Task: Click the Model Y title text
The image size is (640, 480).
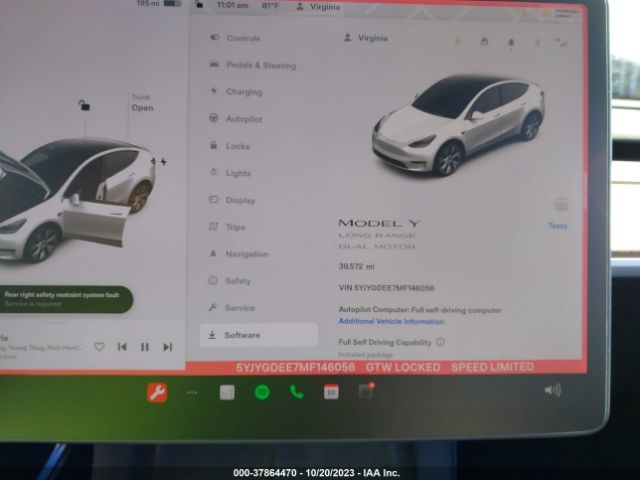Action: 379,223
